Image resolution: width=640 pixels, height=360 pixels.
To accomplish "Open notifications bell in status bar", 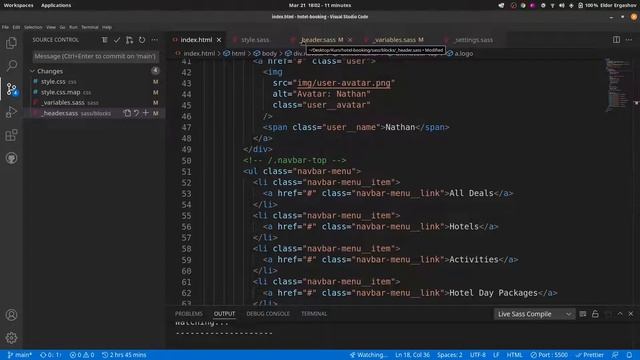I will click(629, 355).
